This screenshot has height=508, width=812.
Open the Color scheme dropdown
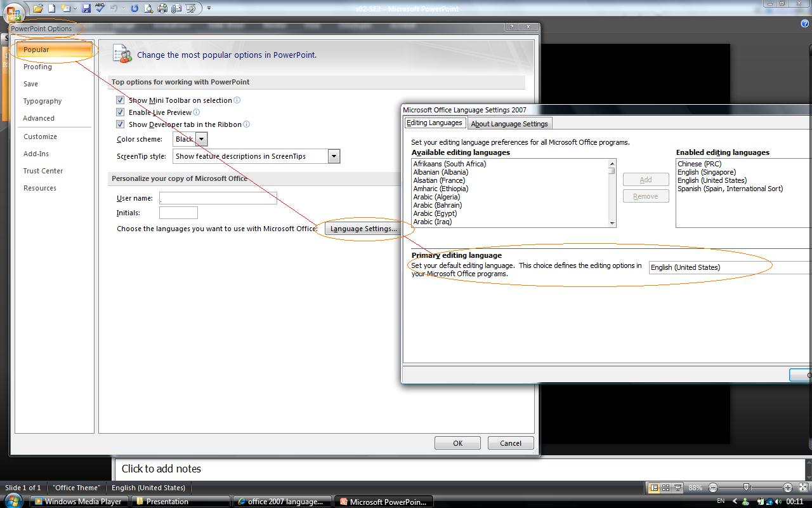[201, 139]
